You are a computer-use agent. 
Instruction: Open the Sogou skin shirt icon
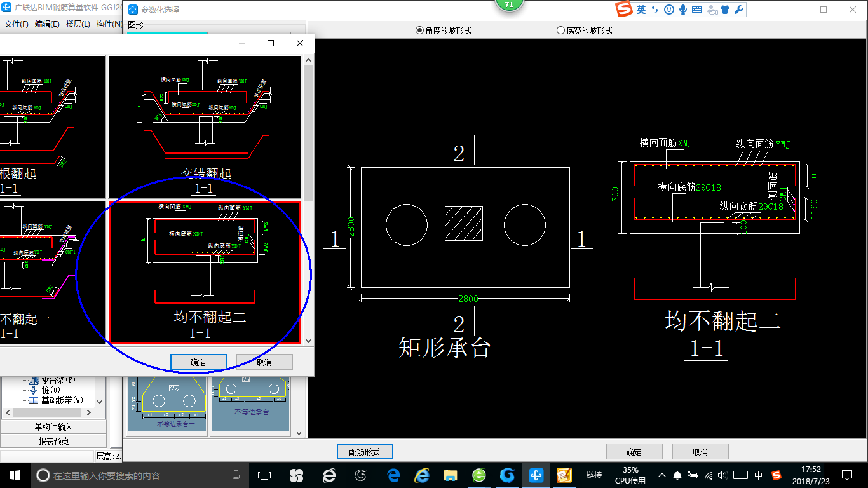[725, 10]
